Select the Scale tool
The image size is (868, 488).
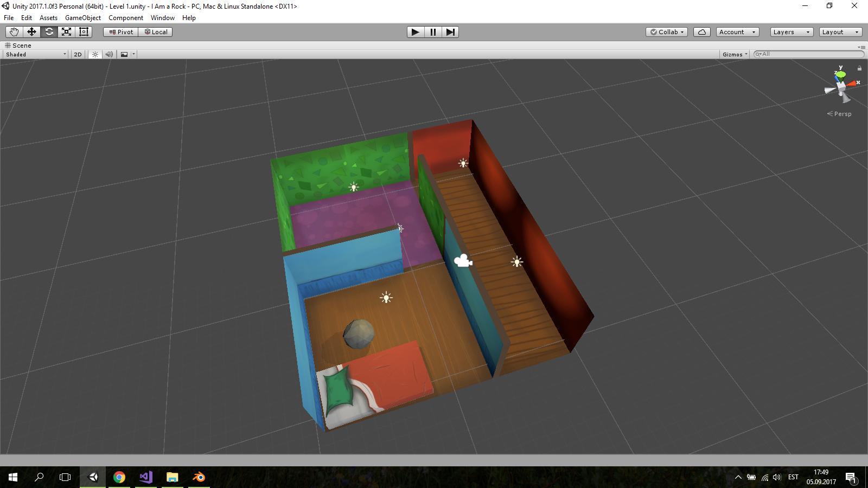pos(66,32)
